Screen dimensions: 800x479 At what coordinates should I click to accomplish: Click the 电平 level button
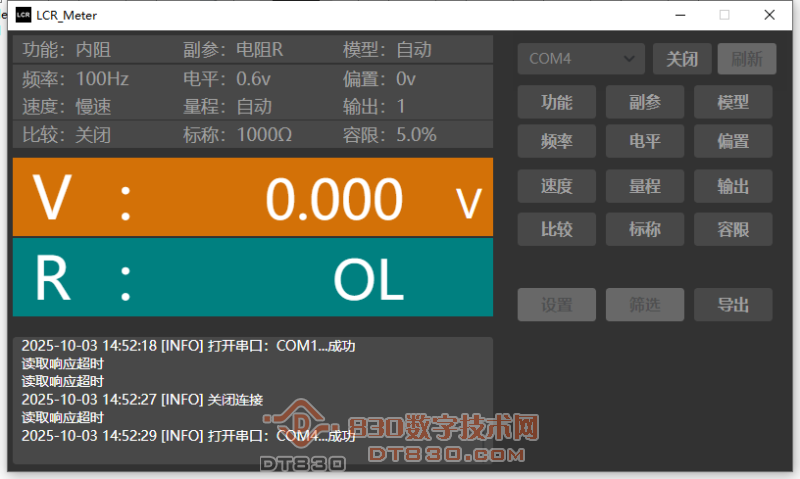point(644,141)
